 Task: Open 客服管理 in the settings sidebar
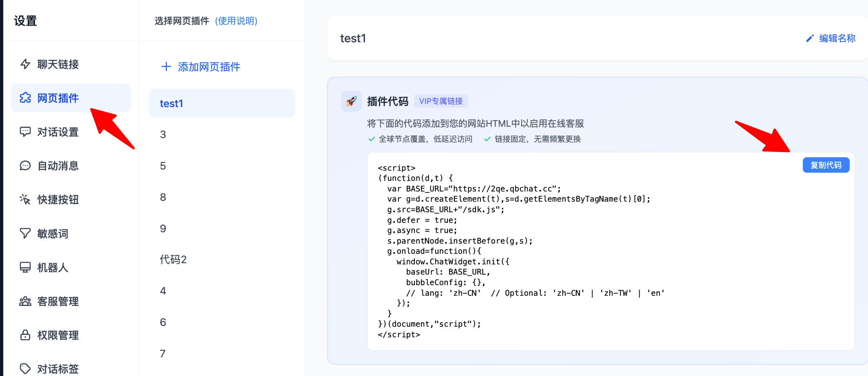pos(71,301)
